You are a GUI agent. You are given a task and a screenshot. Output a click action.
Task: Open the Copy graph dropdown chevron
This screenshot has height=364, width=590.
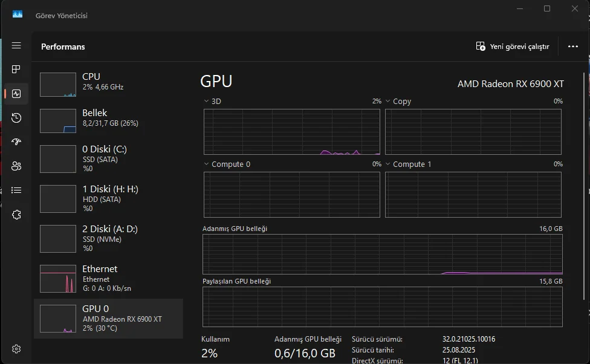[388, 101]
